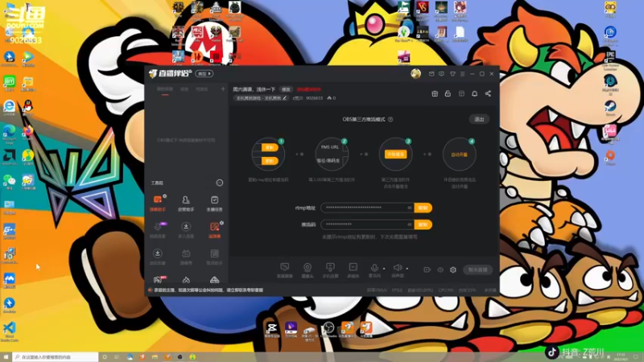Add a 摄像头 camera source
This screenshot has width=644, height=362.
(x=308, y=270)
